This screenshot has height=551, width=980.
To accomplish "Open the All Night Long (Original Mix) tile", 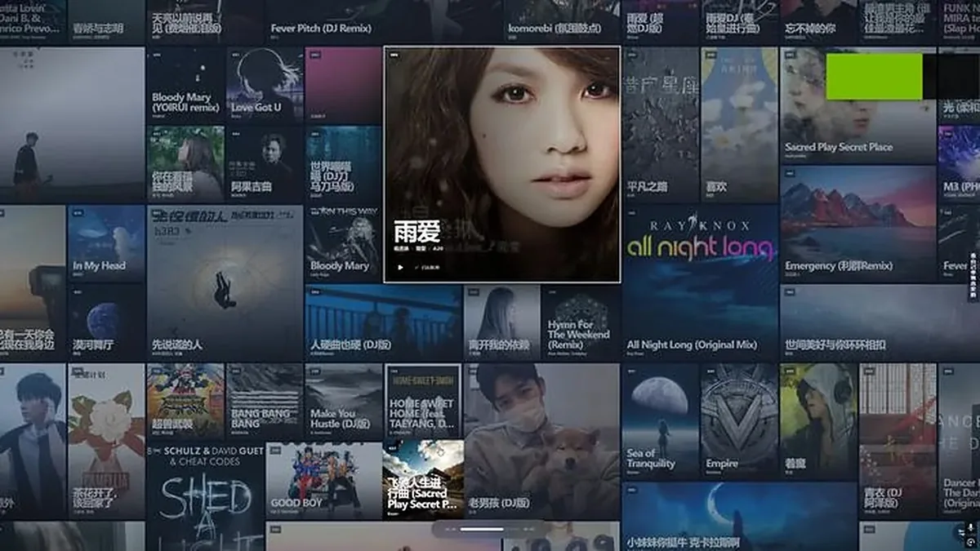I will coord(700,283).
